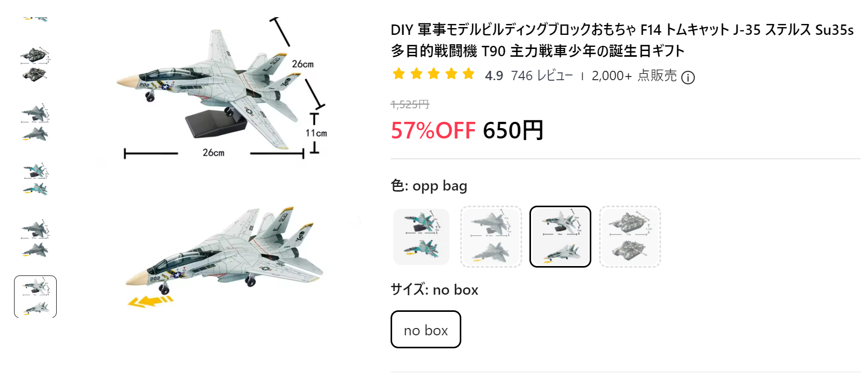Select the F14 Tomcat variant swatch
Screen dimensions: 868x391
click(560, 237)
